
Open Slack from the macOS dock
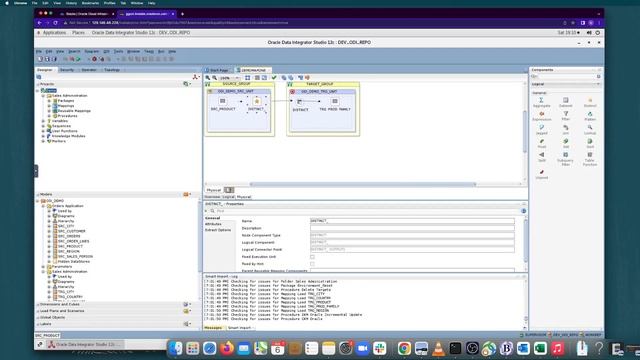[380, 348]
